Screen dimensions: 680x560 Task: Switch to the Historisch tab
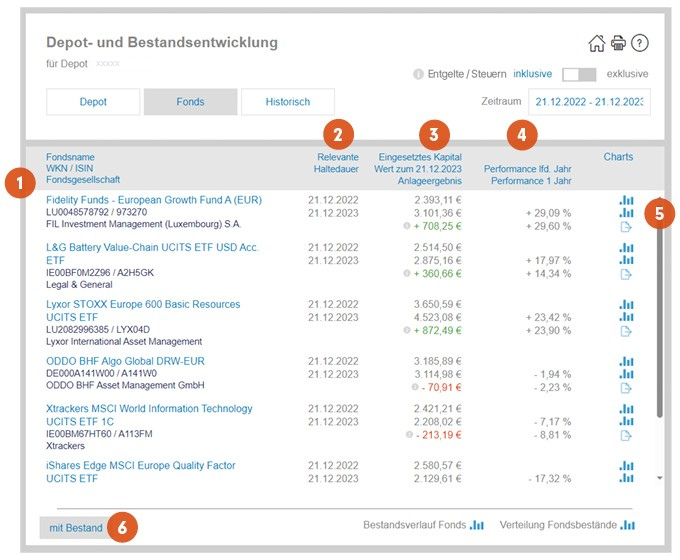pyautogui.click(x=288, y=102)
